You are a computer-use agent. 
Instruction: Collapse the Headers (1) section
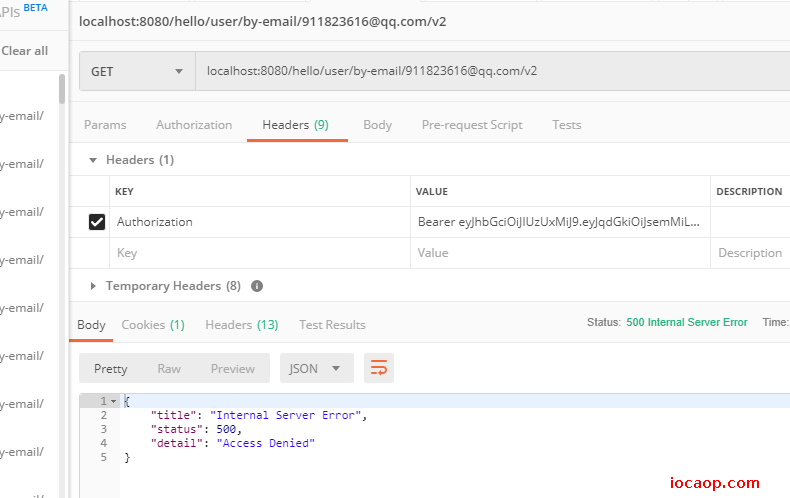point(93,160)
